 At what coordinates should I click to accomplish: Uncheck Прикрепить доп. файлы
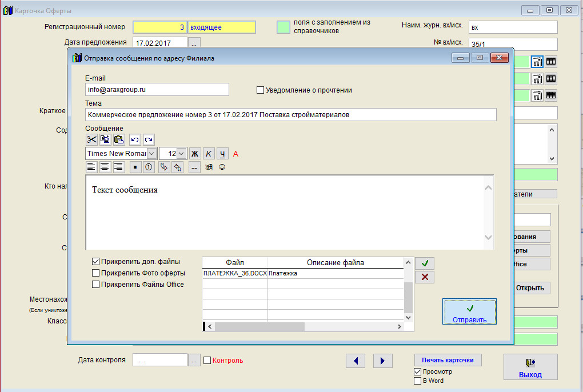tap(96, 262)
